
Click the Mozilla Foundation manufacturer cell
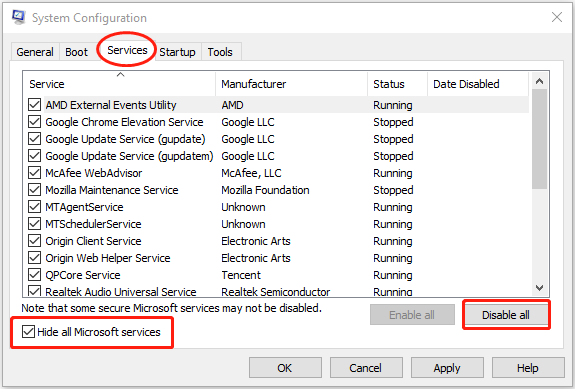click(265, 190)
